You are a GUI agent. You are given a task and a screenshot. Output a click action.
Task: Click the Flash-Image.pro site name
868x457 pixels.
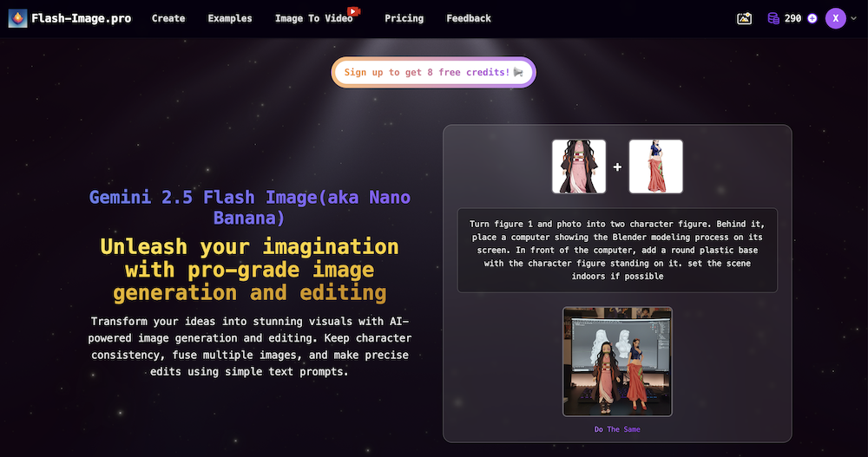pos(82,18)
